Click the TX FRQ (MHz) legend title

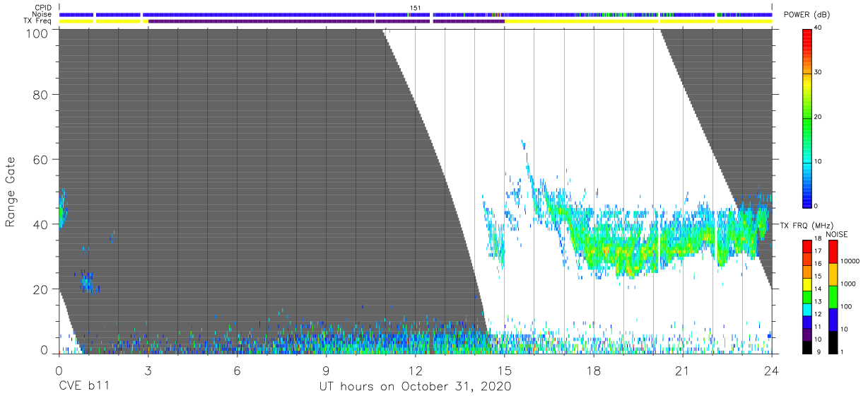coord(807,225)
